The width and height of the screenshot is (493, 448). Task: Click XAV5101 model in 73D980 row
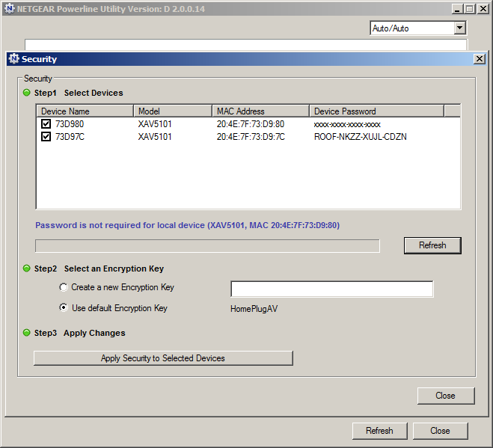pos(155,124)
